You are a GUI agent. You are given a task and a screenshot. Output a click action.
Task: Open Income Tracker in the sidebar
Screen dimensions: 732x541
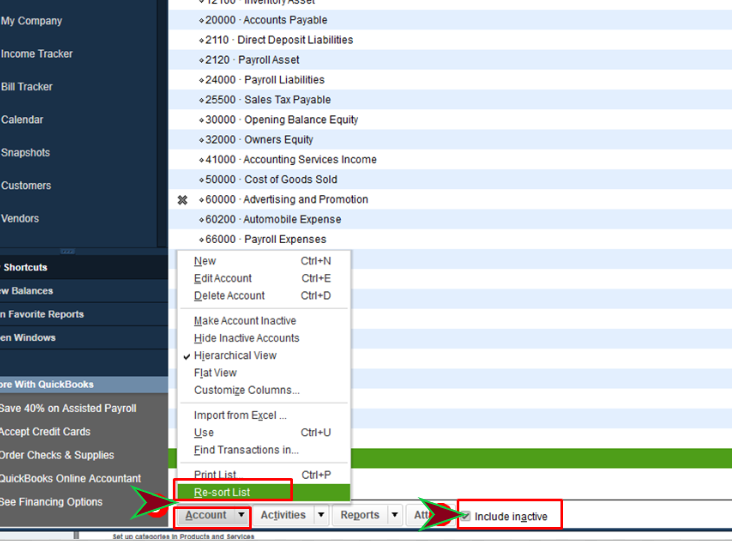coord(36,54)
